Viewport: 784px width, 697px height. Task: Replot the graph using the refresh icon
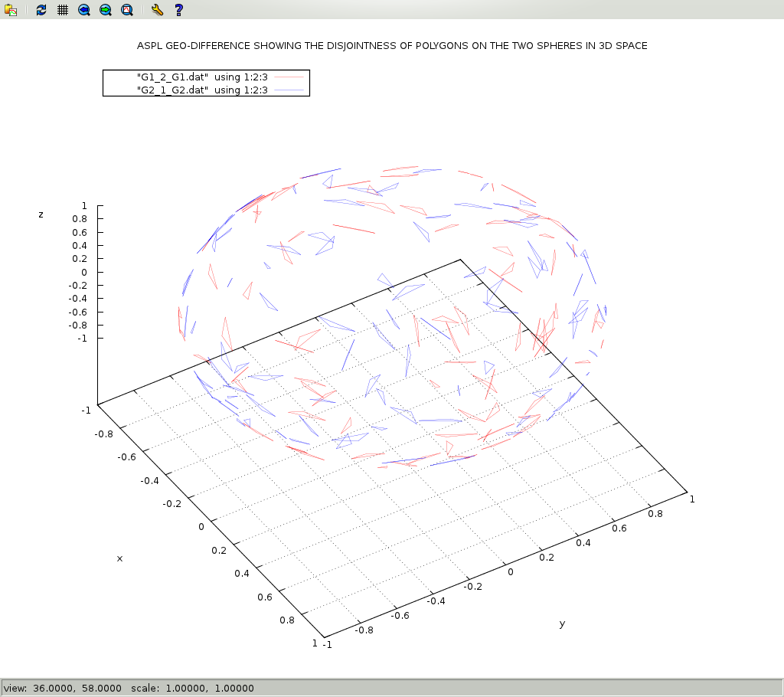[41, 10]
